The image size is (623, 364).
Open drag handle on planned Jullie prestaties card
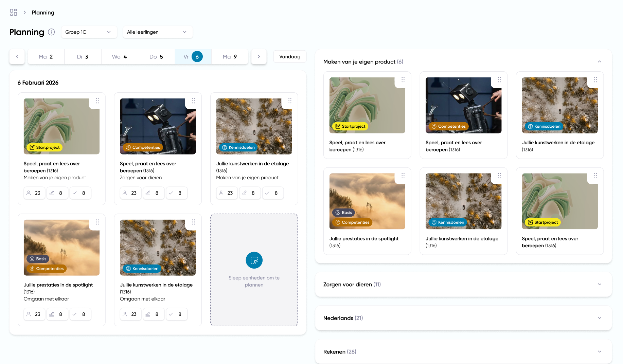(x=97, y=222)
